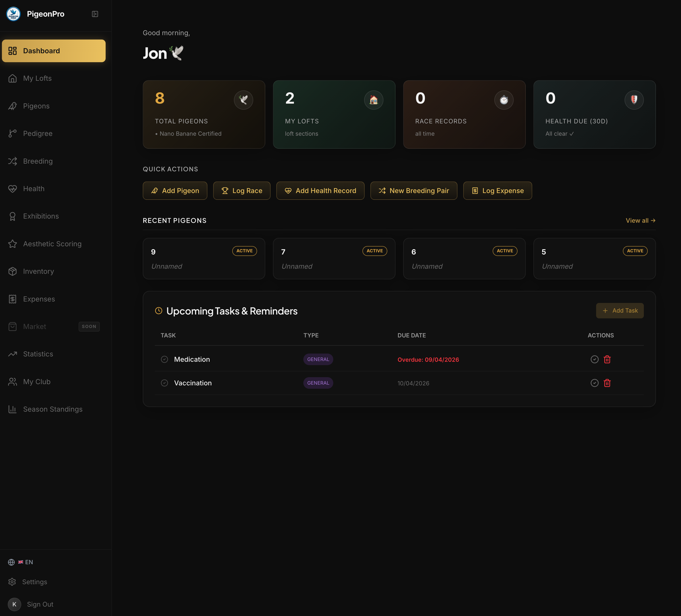The image size is (681, 616).
Task: Click the house icon on My Lofts card
Action: [373, 100]
